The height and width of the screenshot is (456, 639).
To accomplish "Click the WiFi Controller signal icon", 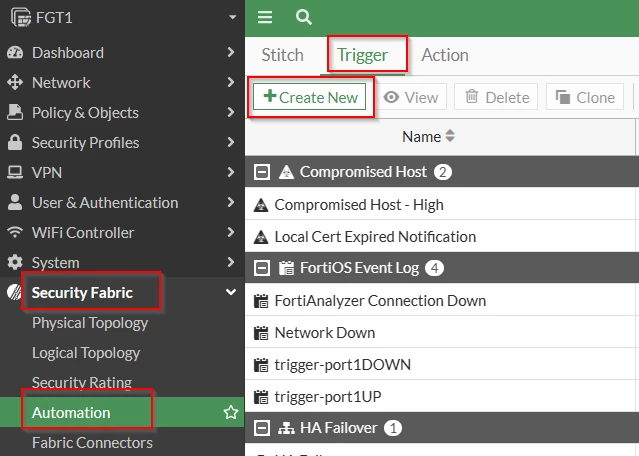I will point(15,232).
